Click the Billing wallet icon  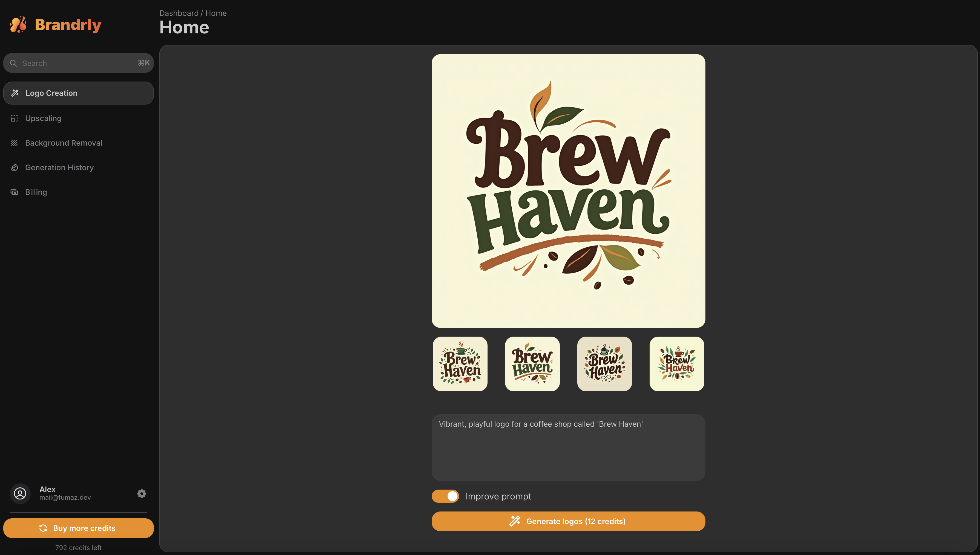(15, 192)
